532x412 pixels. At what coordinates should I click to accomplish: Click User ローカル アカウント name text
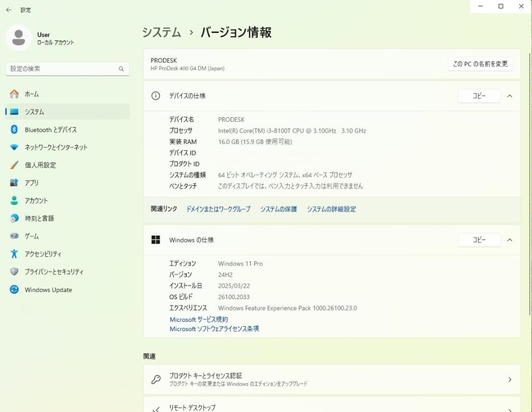(x=55, y=38)
